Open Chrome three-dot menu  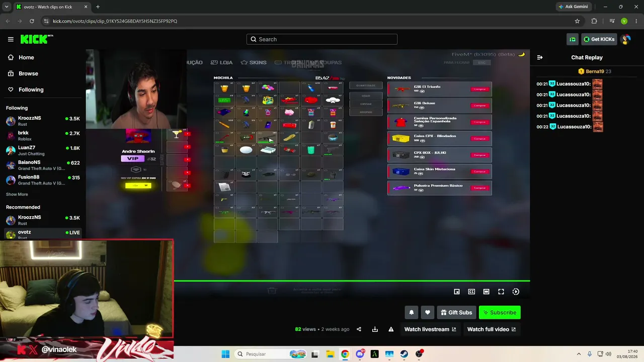coord(635,21)
